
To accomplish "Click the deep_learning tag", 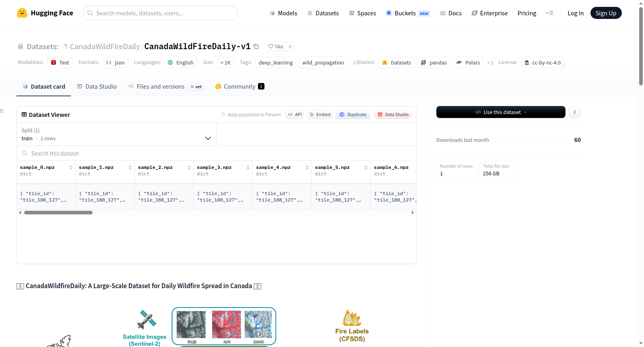I will point(276,62).
